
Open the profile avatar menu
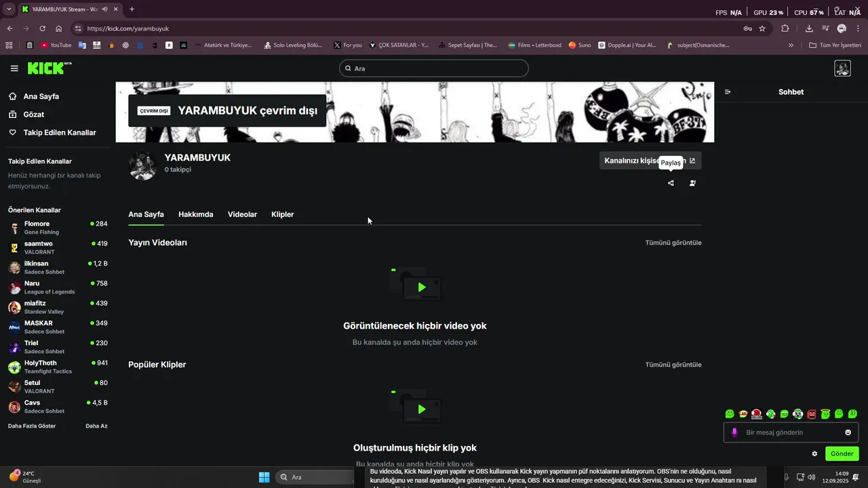coord(842,68)
